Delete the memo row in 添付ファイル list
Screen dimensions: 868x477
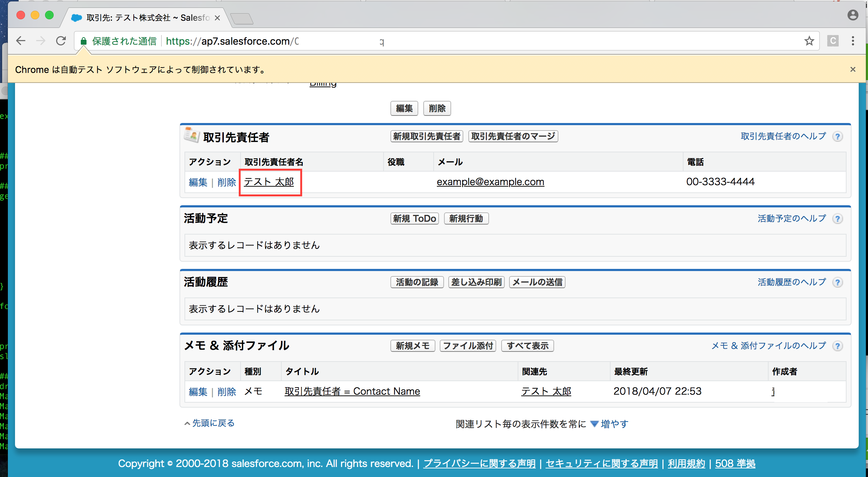(227, 392)
